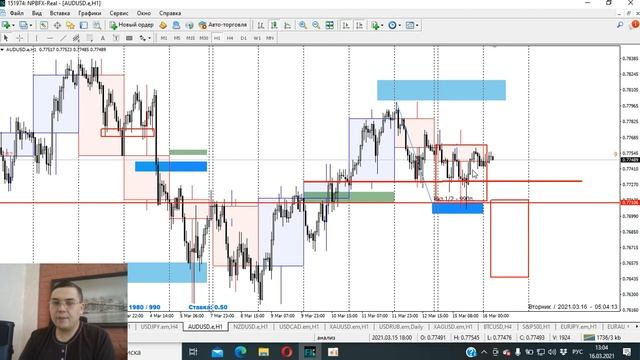
Task: Toggle the Chart Shift icon
Action: (x=359, y=25)
